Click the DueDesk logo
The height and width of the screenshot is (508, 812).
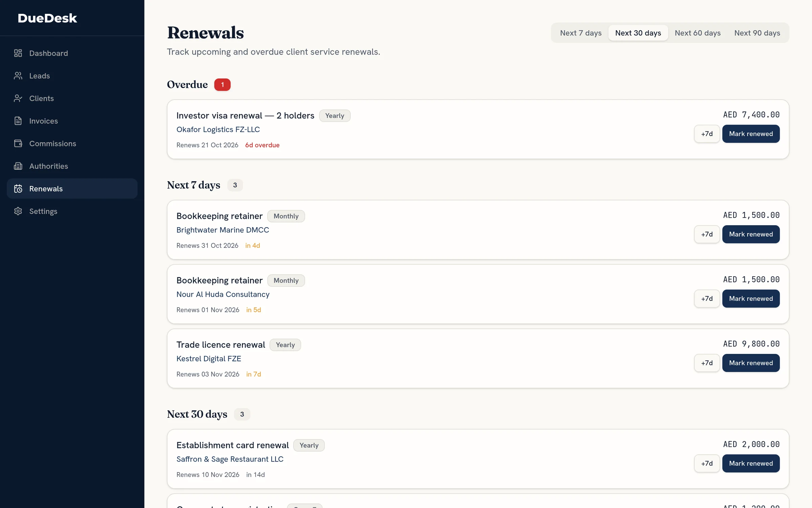coord(47,18)
